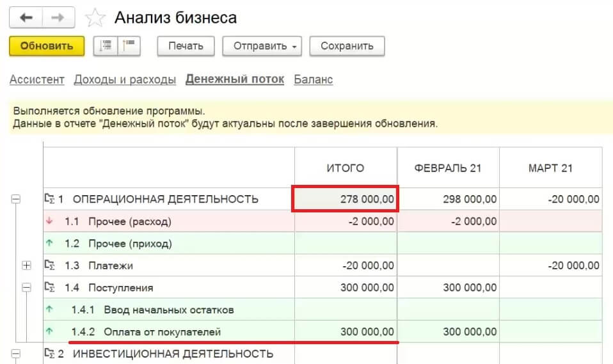Expand the 1.3 Платежи group
The height and width of the screenshot is (364, 613).
pos(27,265)
